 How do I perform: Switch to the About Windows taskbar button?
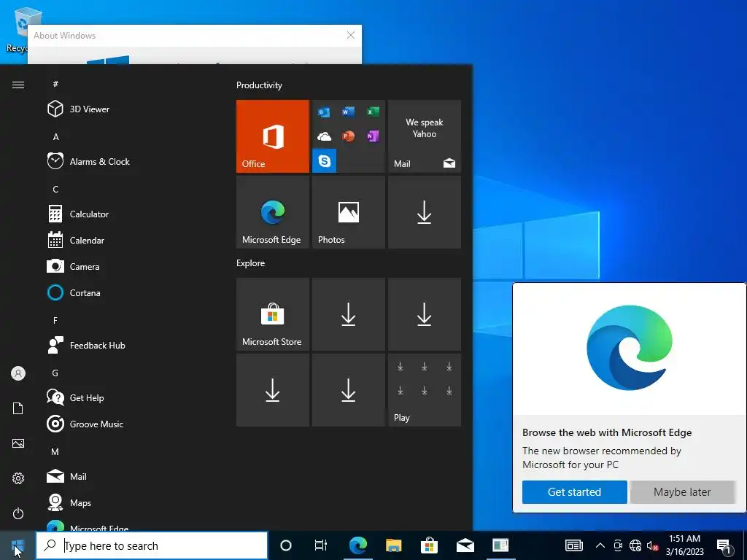(x=500, y=545)
